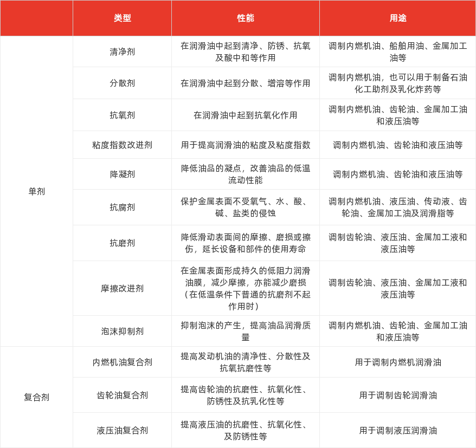Click usage cell in the 粘度指数改进剂 row
Screen dimensions: 476x448
(x=398, y=145)
